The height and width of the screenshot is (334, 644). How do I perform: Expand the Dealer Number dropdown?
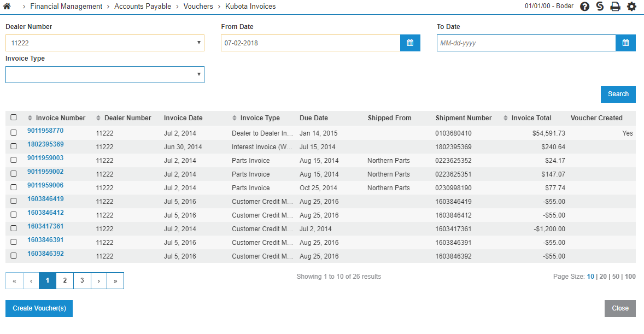[105, 43]
